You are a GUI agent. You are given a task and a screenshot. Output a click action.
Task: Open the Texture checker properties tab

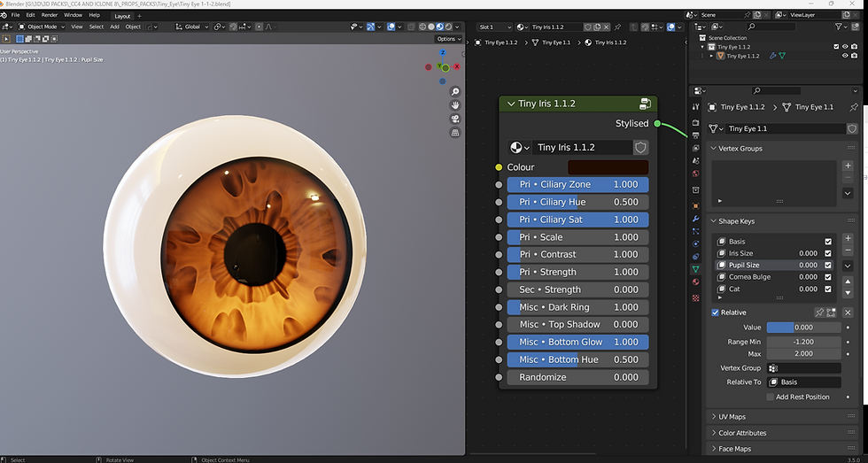(696, 297)
